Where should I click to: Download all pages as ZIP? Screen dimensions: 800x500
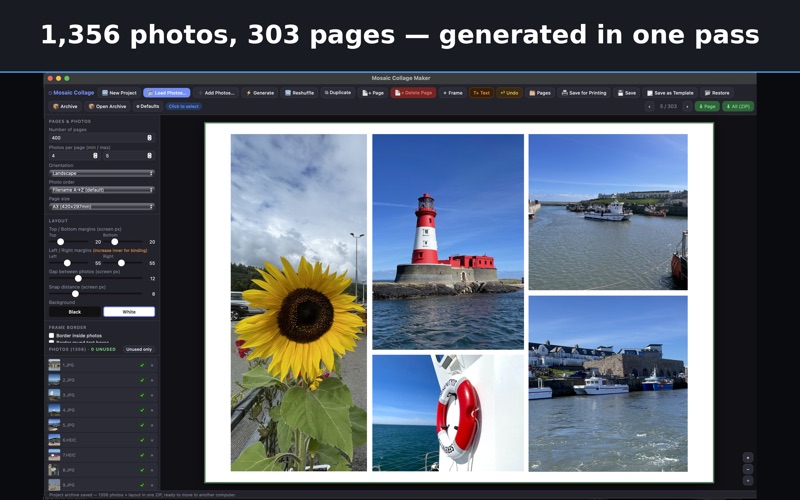pos(738,107)
